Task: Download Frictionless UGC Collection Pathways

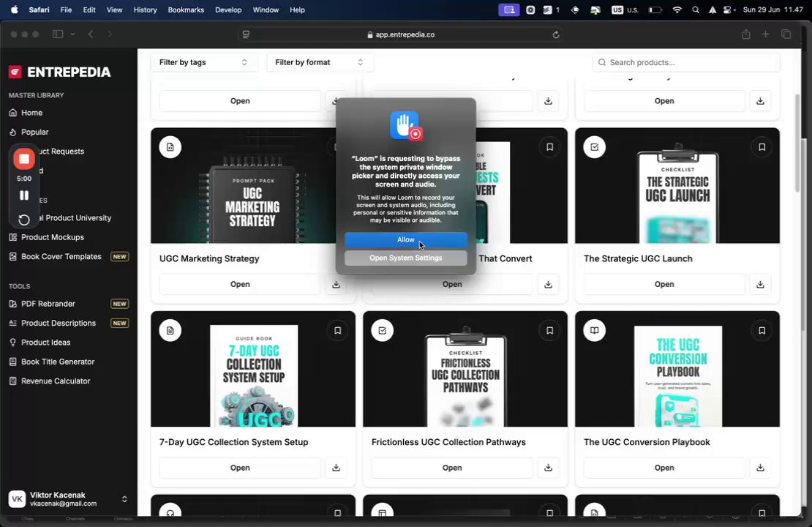Action: click(x=548, y=468)
